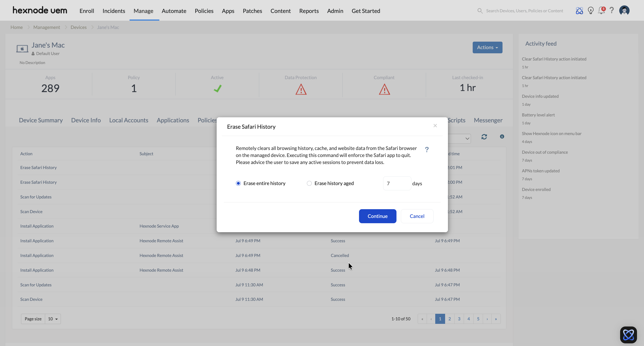This screenshot has width=644, height=346.
Task: Open the Page size 10 dropdown
Action: [x=53, y=319]
